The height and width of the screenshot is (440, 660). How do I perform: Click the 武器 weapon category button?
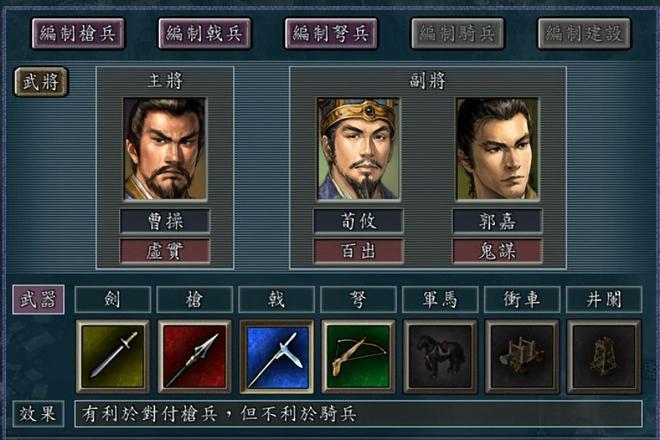click(38, 299)
